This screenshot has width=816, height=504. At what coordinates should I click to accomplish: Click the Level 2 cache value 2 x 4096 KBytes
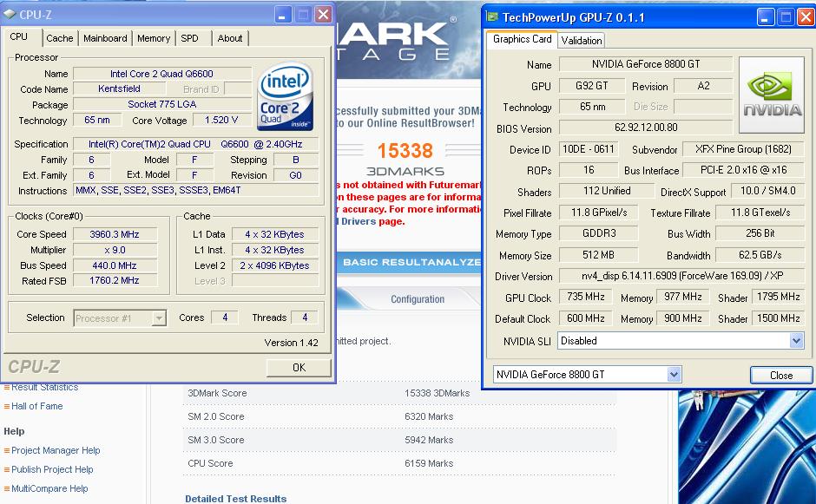(x=275, y=265)
